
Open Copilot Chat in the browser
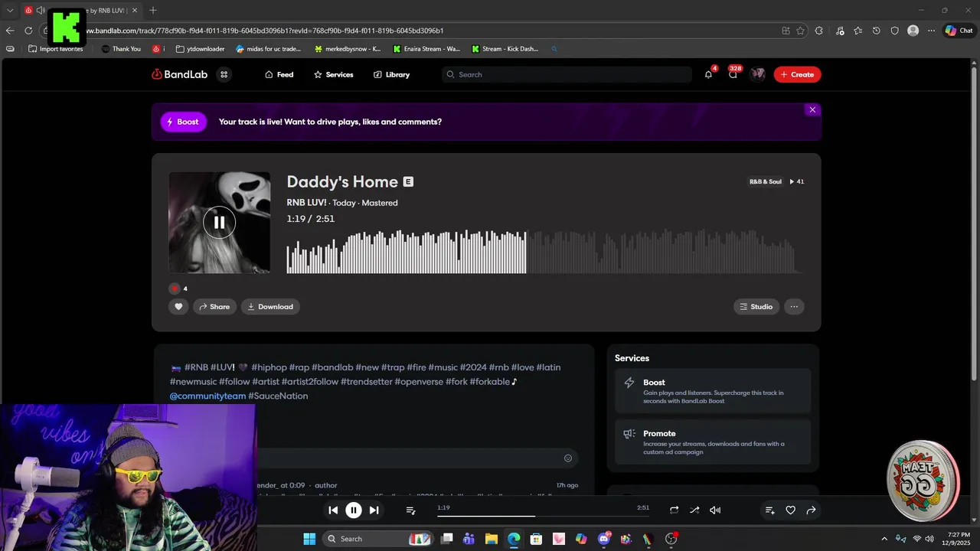(x=959, y=31)
